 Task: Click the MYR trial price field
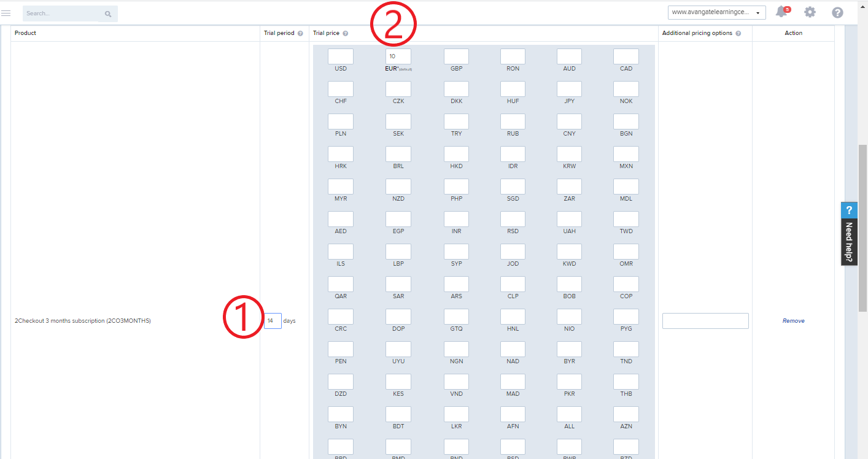click(341, 187)
